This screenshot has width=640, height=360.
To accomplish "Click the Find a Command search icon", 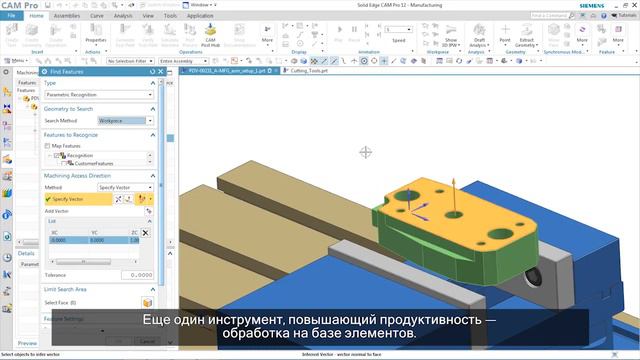I will click(571, 16).
